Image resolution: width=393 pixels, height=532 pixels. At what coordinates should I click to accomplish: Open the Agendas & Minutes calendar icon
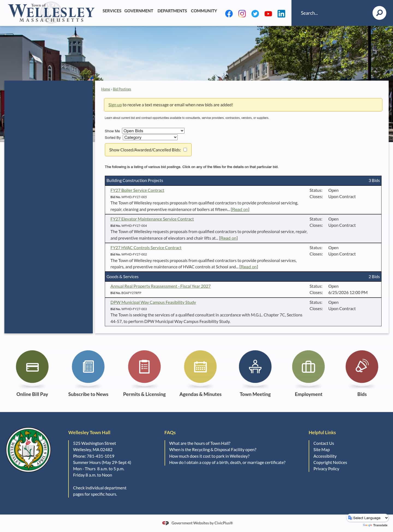200,366
